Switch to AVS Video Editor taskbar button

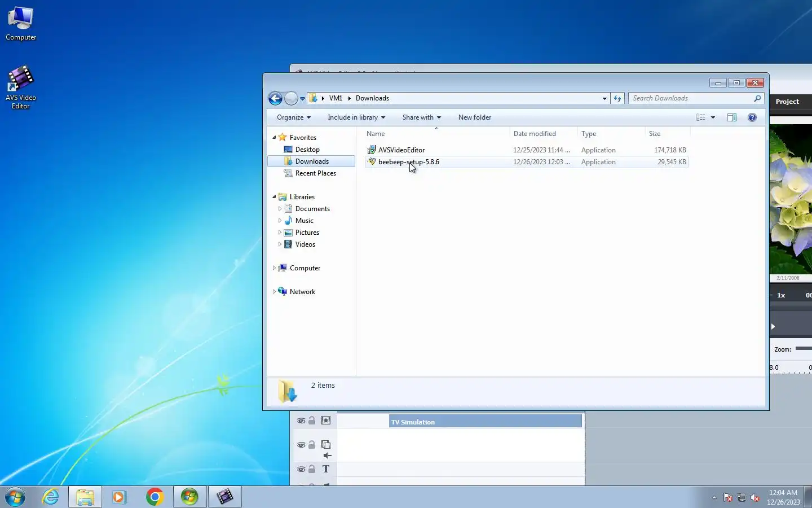pos(225,497)
